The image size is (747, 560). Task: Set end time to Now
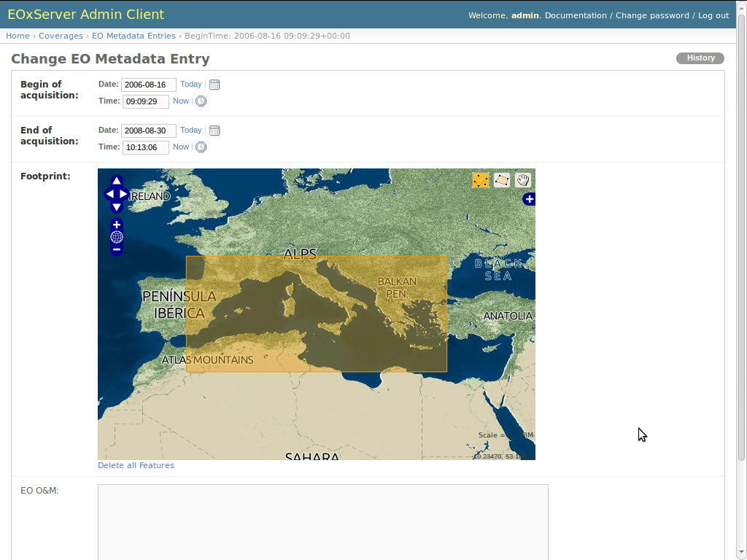pyautogui.click(x=181, y=147)
